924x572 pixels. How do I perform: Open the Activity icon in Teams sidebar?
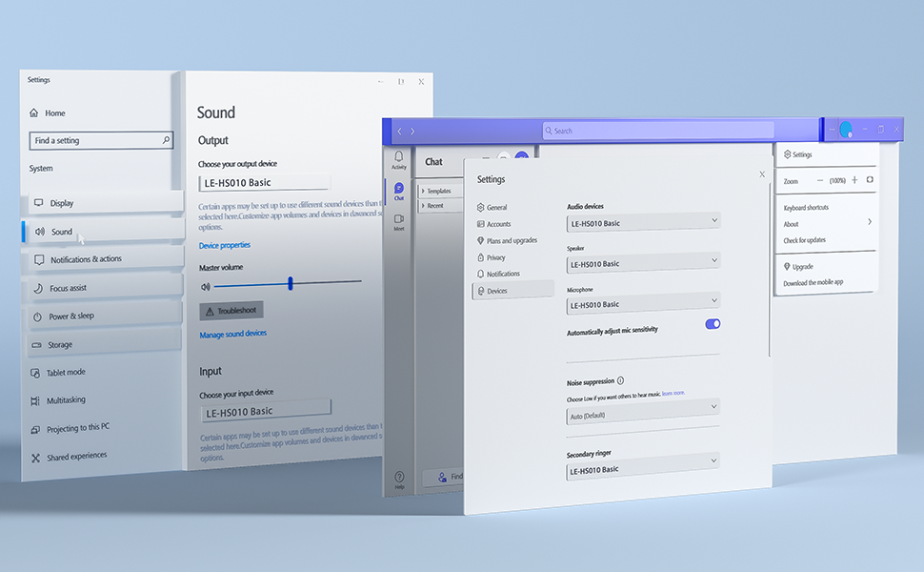(x=398, y=157)
